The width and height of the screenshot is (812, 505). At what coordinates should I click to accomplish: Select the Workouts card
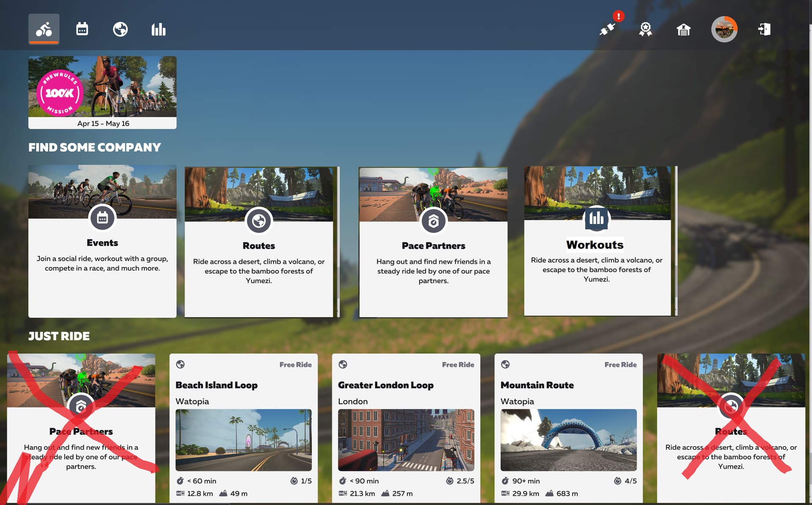click(597, 241)
